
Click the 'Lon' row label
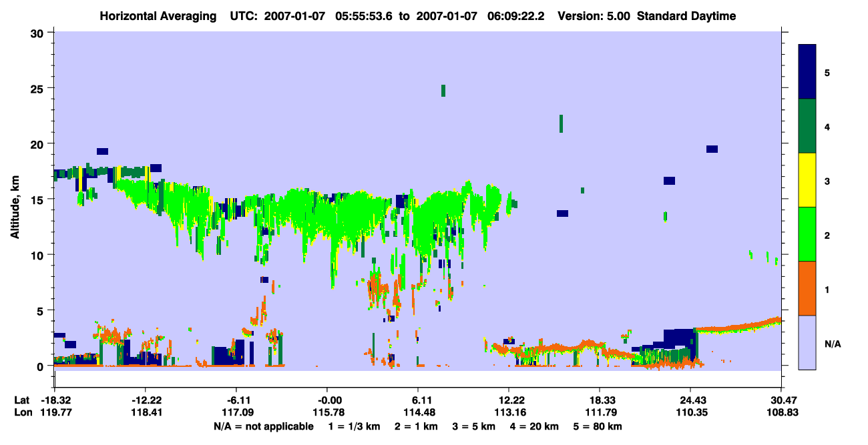(23, 412)
